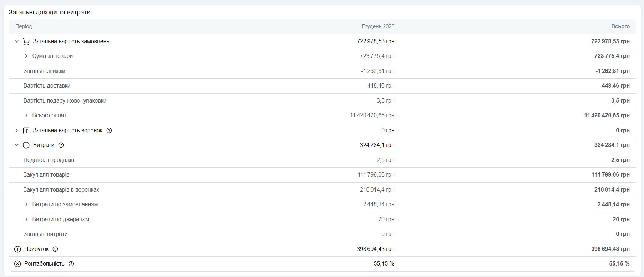The width and height of the screenshot is (644, 277).
Task: Click the Всього column header
Action: click(620, 26)
